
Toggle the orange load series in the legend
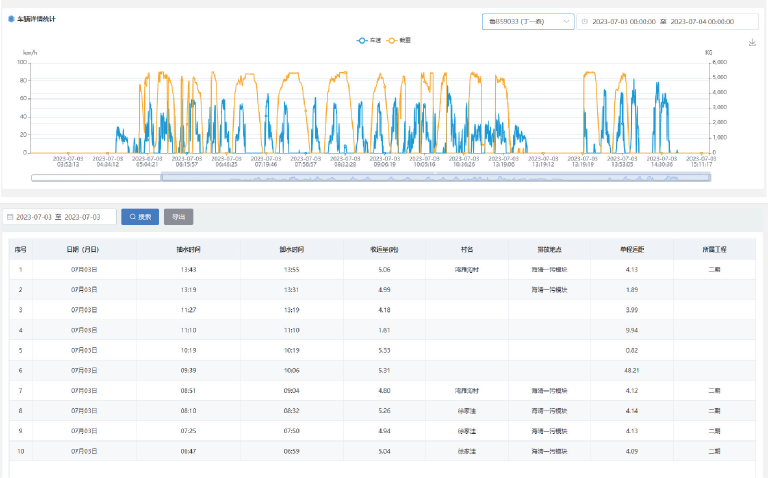coord(399,40)
